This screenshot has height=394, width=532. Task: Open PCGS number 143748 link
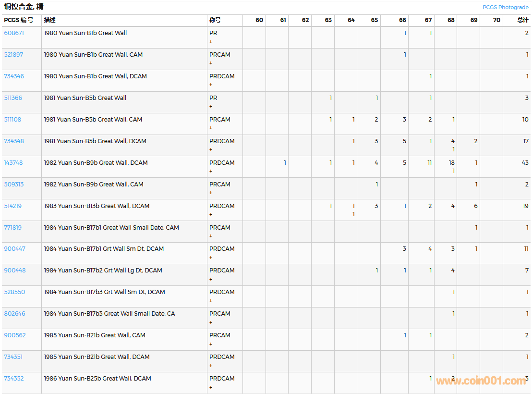click(13, 163)
